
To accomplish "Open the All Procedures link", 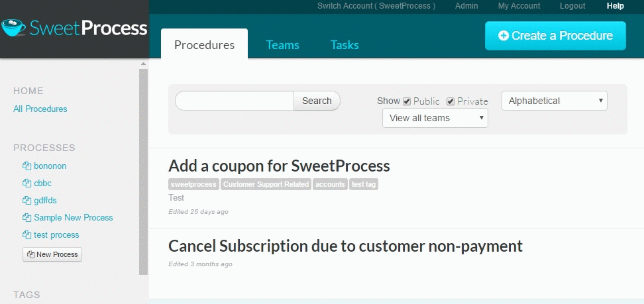I will 40,109.
